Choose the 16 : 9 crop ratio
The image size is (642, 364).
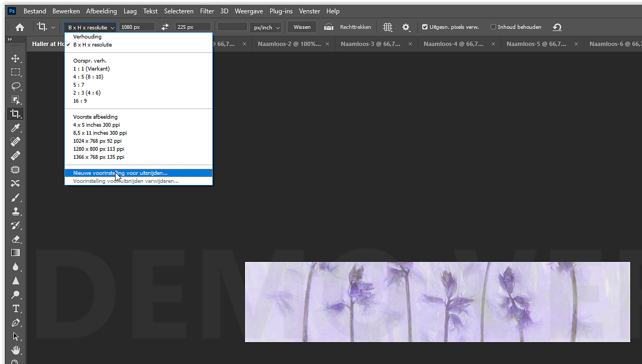80,100
